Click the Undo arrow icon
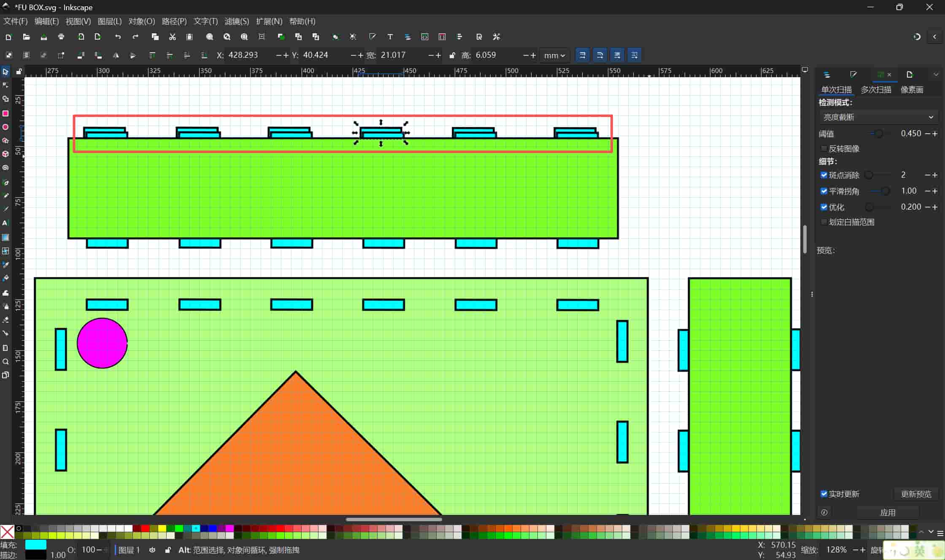The height and width of the screenshot is (560, 945). pyautogui.click(x=118, y=37)
